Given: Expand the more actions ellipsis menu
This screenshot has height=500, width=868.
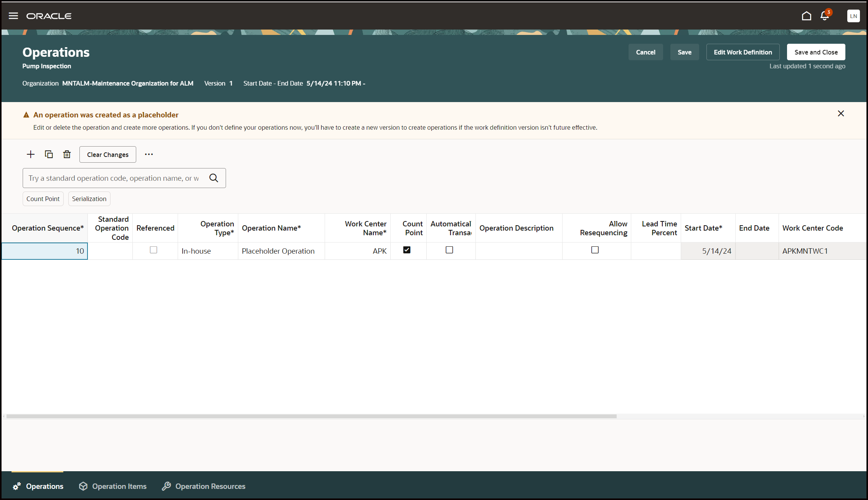Looking at the screenshot, I should [x=149, y=154].
